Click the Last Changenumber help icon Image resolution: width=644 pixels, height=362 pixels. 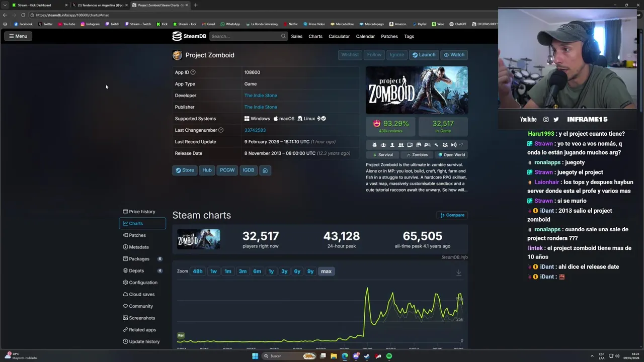click(x=220, y=130)
